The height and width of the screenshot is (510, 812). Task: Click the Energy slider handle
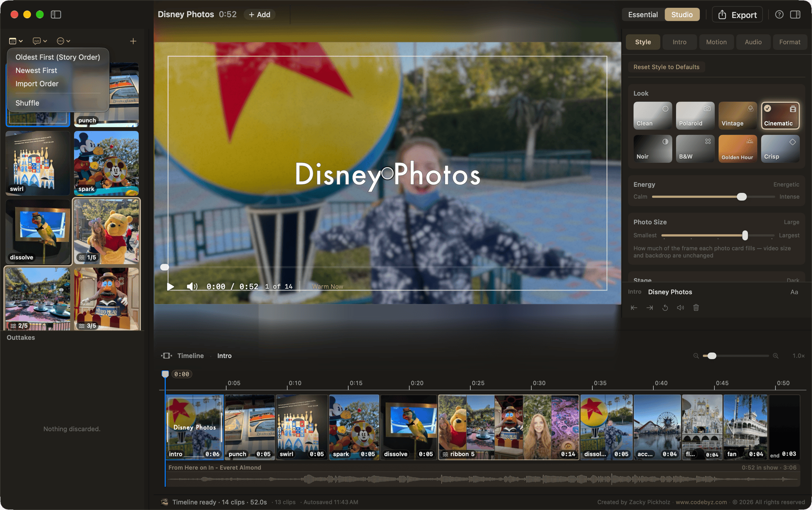point(741,197)
